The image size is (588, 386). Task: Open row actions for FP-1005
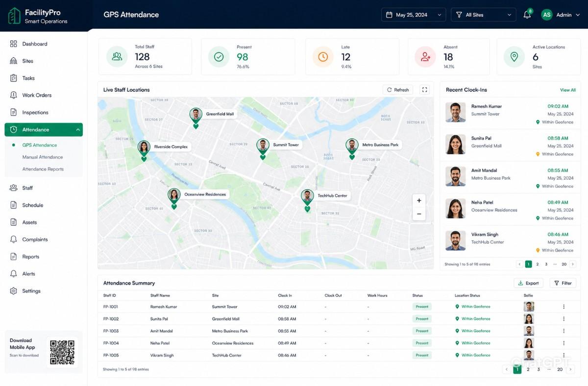click(563, 355)
